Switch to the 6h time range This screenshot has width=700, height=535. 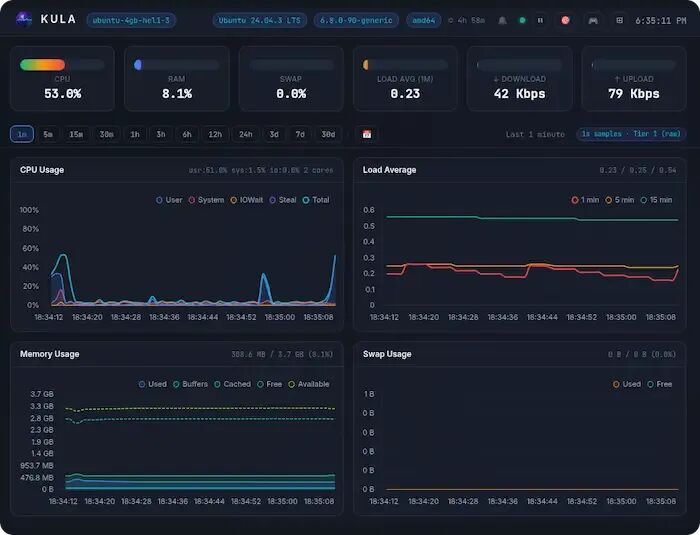pyautogui.click(x=187, y=134)
